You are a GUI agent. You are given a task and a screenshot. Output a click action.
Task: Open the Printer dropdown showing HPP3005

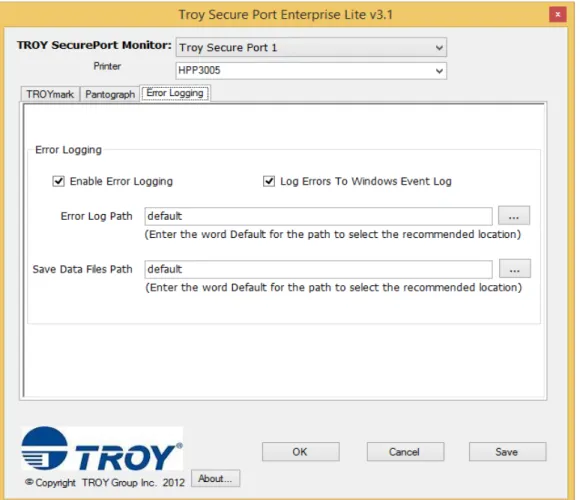click(311, 70)
